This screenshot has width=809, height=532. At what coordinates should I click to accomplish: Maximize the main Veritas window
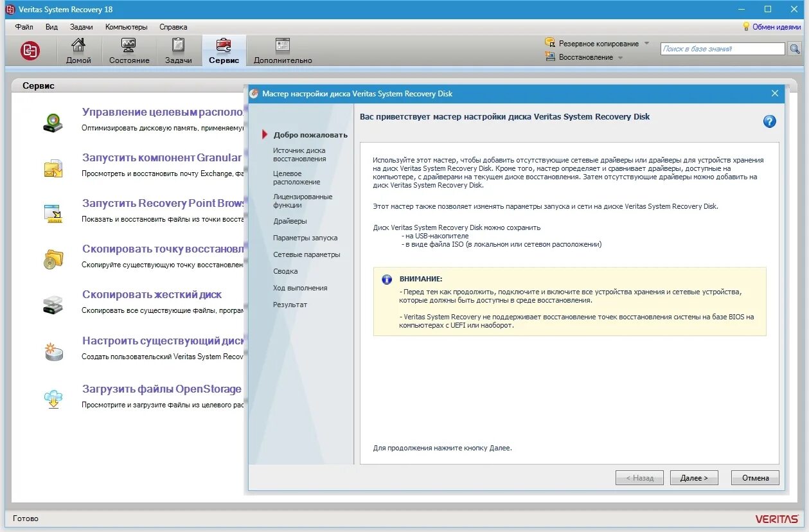(x=768, y=9)
